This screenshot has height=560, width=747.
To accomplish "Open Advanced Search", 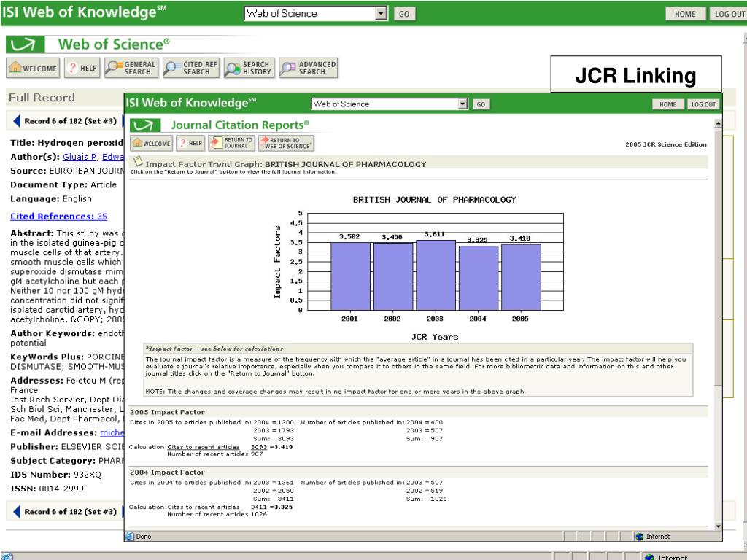I will (309, 68).
